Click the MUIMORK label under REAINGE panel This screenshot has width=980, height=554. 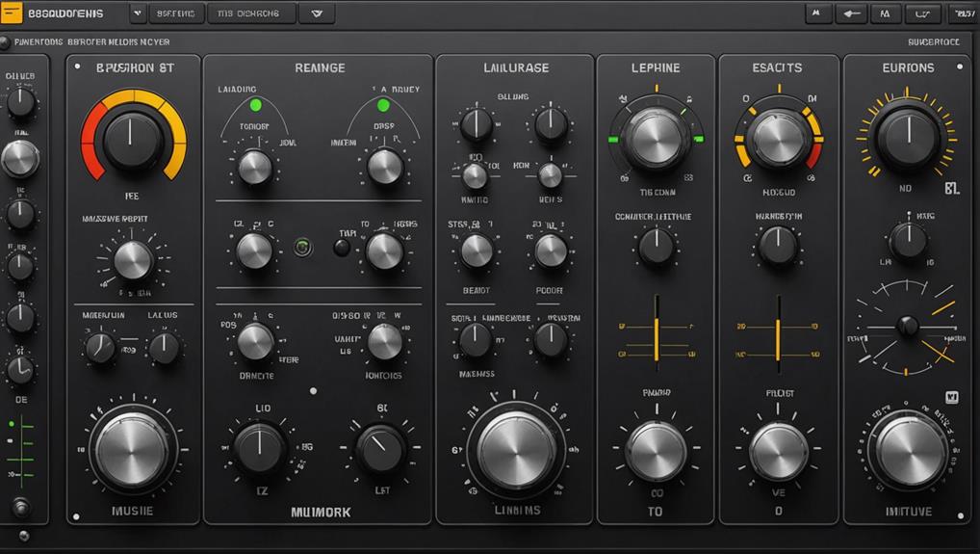[321, 513]
